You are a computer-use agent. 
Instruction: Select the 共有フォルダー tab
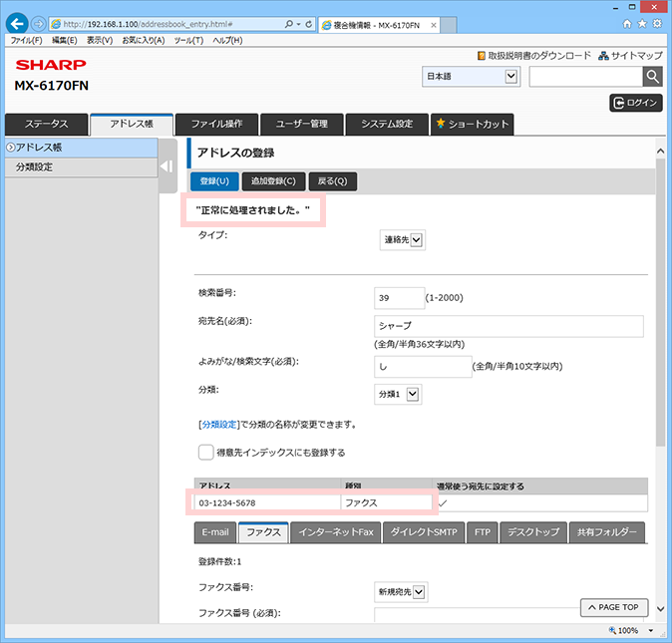tap(607, 532)
